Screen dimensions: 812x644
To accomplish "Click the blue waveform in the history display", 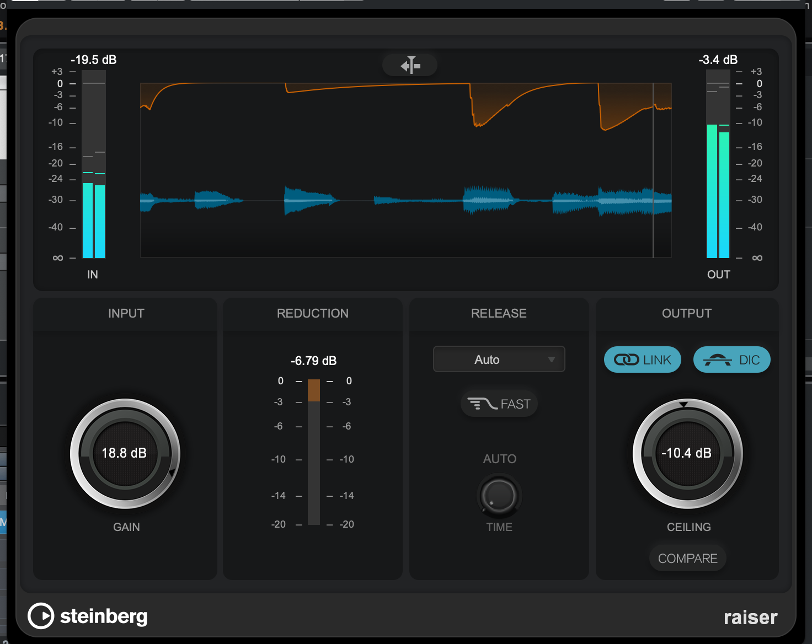I will [406, 201].
